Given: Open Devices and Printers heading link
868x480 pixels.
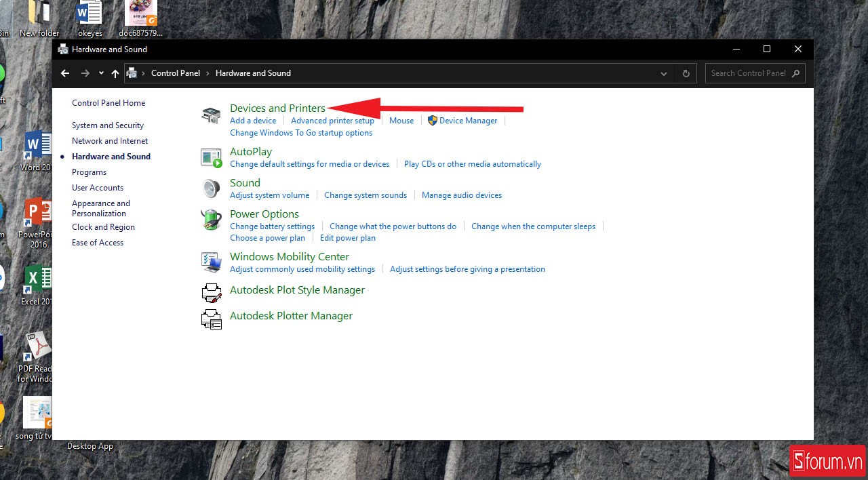Looking at the screenshot, I should coord(277,108).
